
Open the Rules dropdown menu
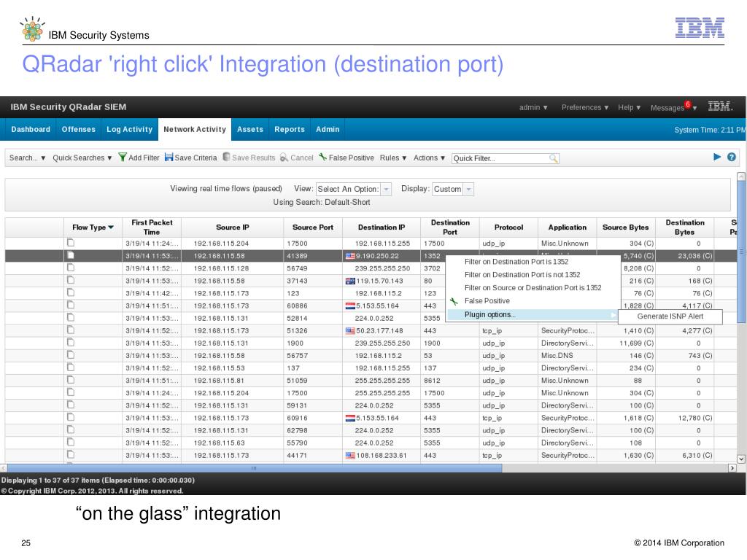(x=393, y=157)
